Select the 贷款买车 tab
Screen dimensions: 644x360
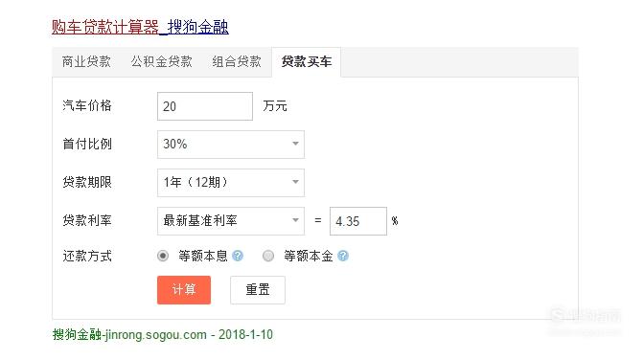[x=307, y=62]
